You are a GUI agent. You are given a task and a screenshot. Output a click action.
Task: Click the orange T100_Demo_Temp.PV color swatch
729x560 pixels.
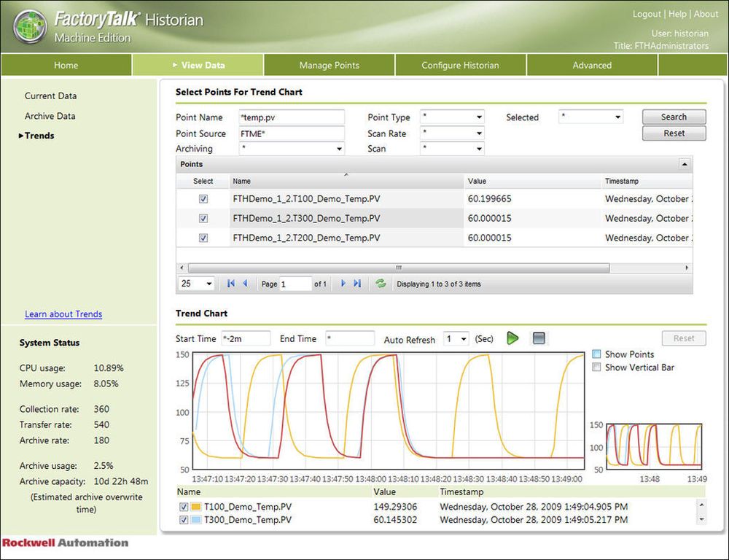coord(196,507)
